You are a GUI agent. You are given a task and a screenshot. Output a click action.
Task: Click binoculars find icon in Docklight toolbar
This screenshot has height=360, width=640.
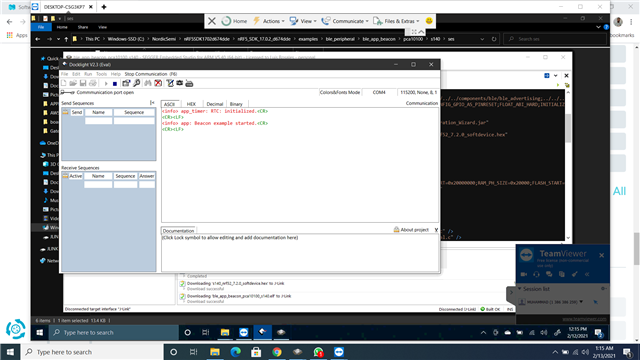point(148,83)
